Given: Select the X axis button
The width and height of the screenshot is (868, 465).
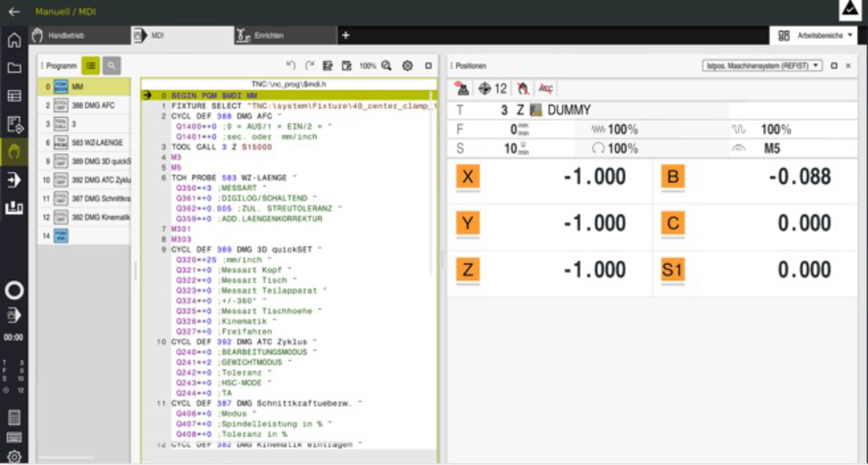Looking at the screenshot, I should coord(468,178).
